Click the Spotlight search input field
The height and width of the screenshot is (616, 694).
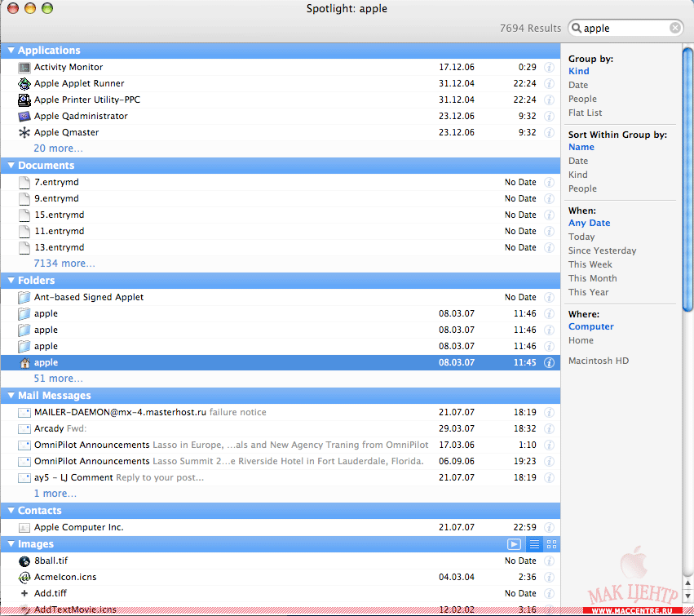point(625,29)
